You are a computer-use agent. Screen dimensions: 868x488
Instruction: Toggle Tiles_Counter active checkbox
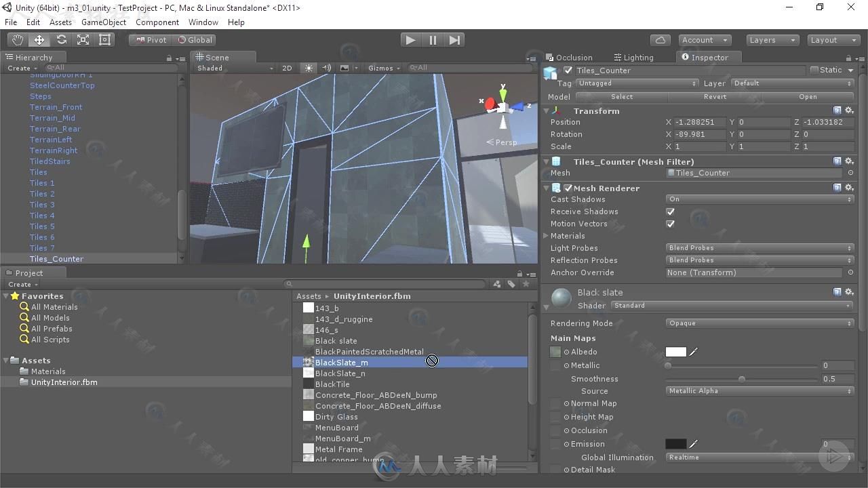568,70
